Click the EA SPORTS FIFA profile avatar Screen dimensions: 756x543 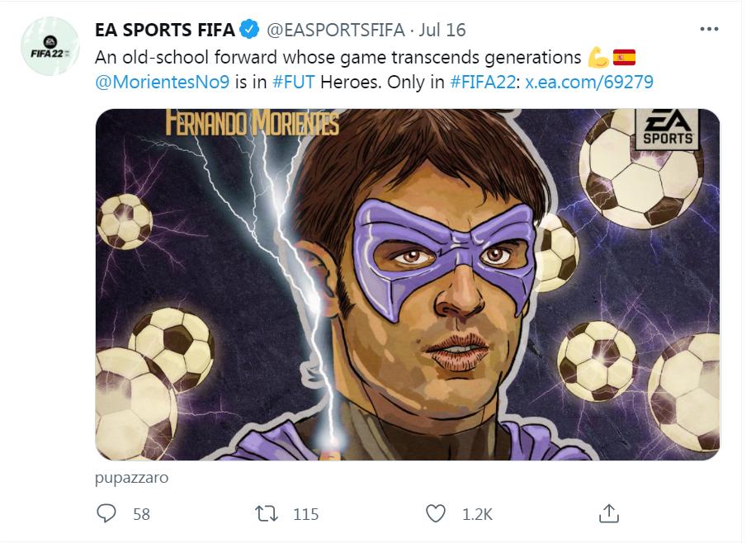pos(50,46)
